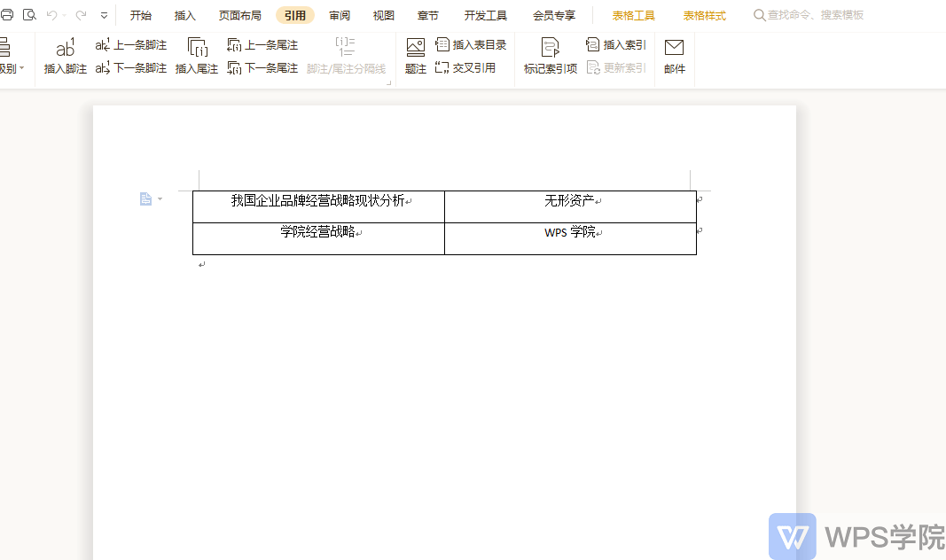
Task: Insert table of figures (插入表目录)
Action: click(x=471, y=44)
